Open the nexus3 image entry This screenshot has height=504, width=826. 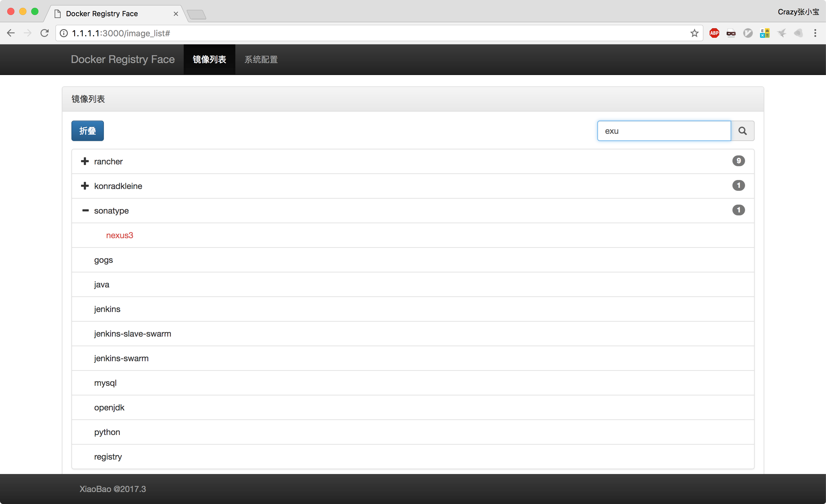point(120,235)
